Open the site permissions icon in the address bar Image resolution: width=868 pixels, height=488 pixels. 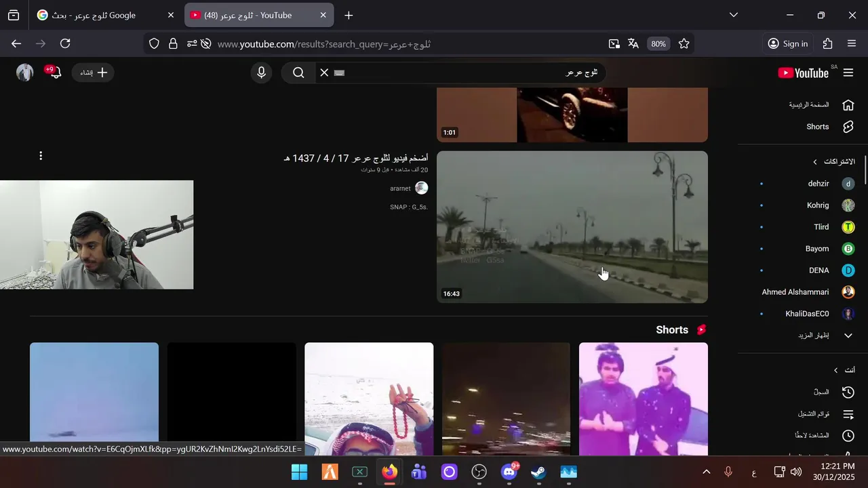(192, 43)
